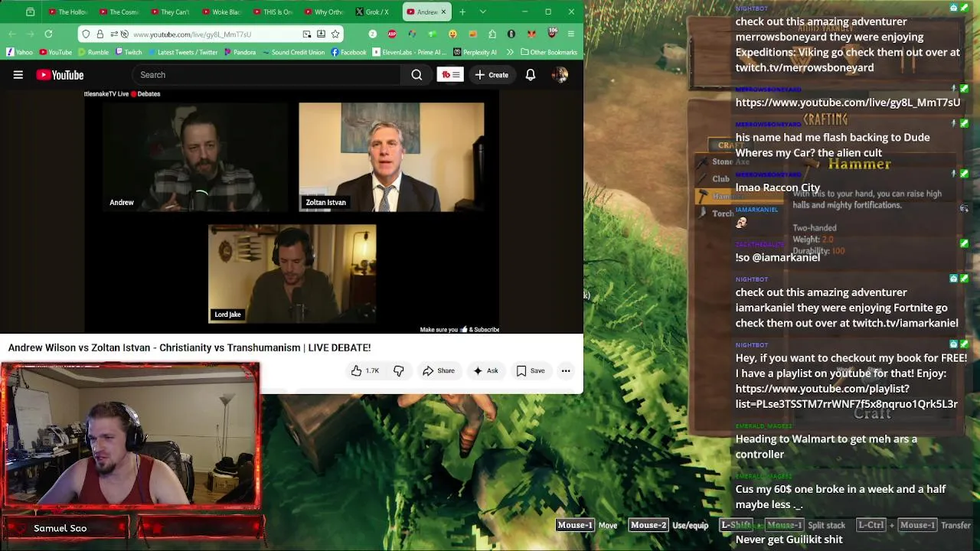Reload the YouTube page
The height and width of the screenshot is (551, 980).
pos(48,34)
